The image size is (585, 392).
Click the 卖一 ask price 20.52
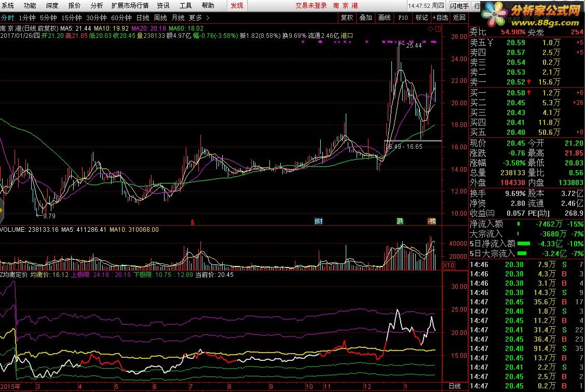tap(516, 82)
